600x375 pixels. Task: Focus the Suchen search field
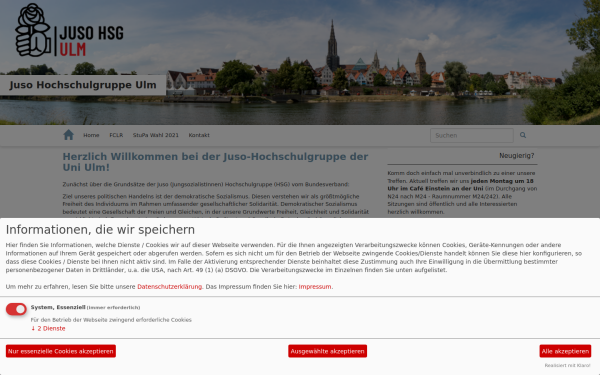click(x=472, y=135)
